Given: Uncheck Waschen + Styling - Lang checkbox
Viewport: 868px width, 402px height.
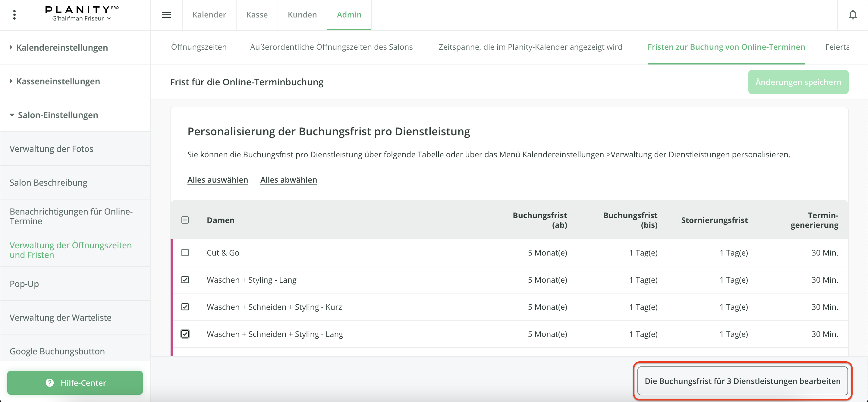Looking at the screenshot, I should (x=185, y=280).
